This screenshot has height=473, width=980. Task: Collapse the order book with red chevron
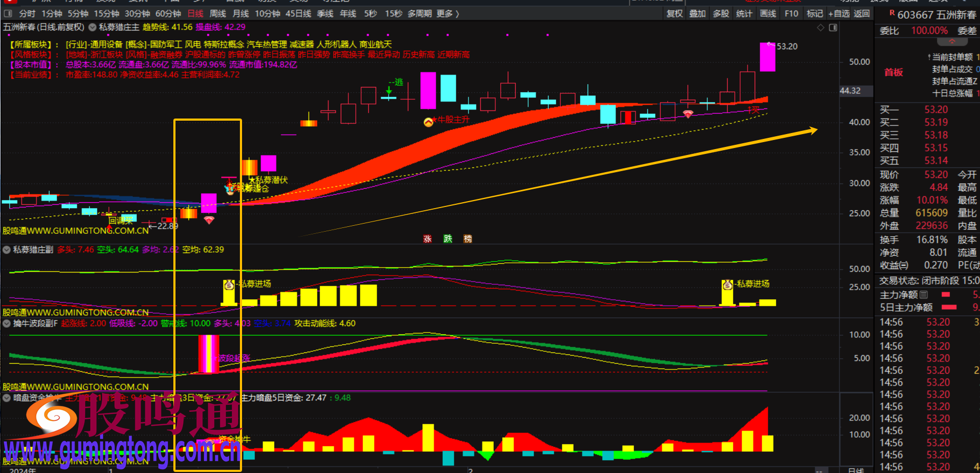click(952, 41)
